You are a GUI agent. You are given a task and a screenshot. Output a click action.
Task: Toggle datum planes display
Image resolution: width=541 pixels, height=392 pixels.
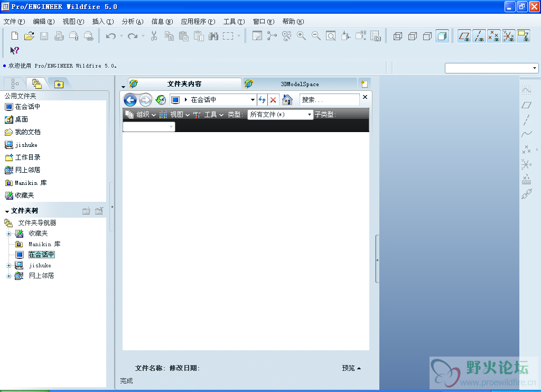tap(464, 36)
